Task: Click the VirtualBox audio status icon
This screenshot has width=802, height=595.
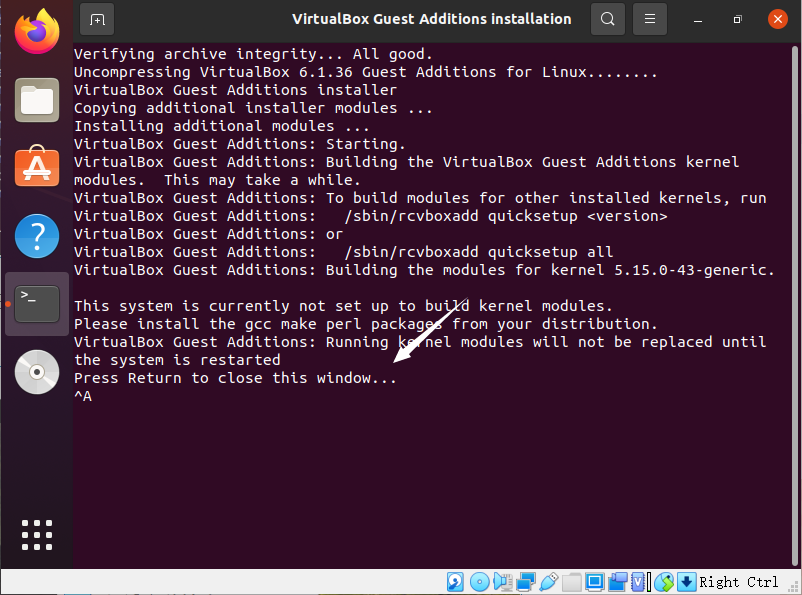Action: click(x=503, y=582)
